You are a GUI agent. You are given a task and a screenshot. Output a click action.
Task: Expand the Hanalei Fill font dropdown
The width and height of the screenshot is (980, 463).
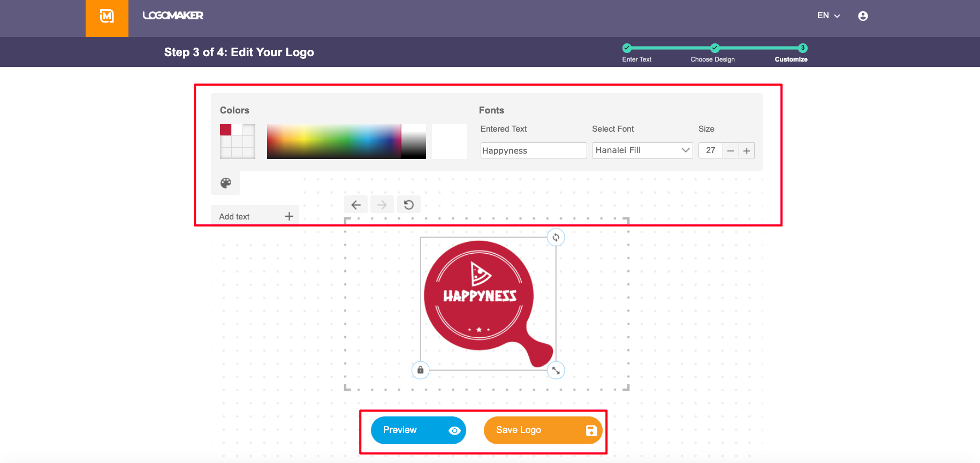[x=642, y=150]
